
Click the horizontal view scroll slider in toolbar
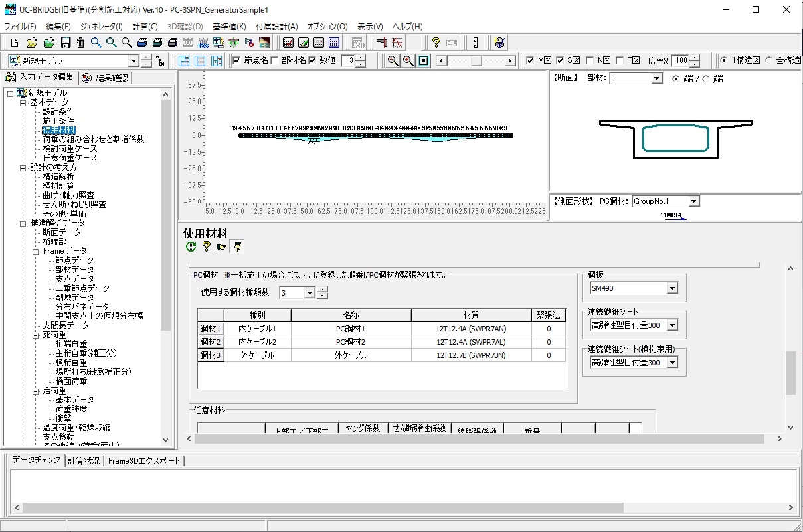pyautogui.click(x=476, y=61)
